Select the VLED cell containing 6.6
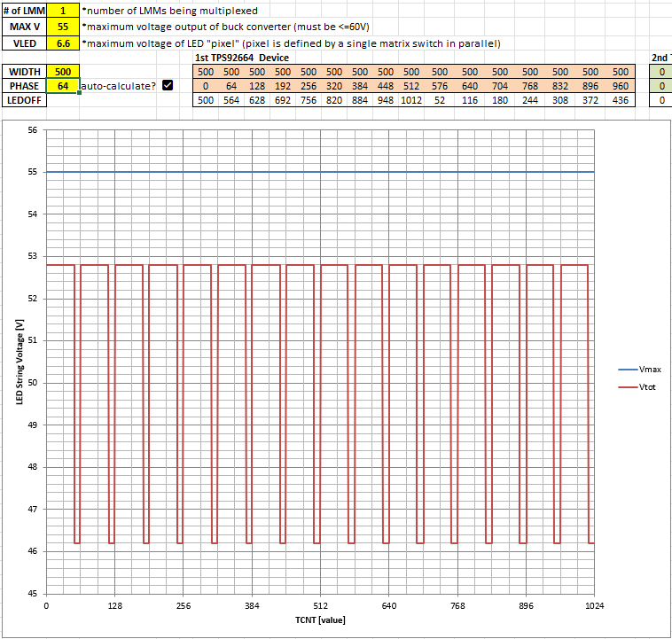Image resolution: width=672 pixels, height=639 pixels. tap(63, 43)
